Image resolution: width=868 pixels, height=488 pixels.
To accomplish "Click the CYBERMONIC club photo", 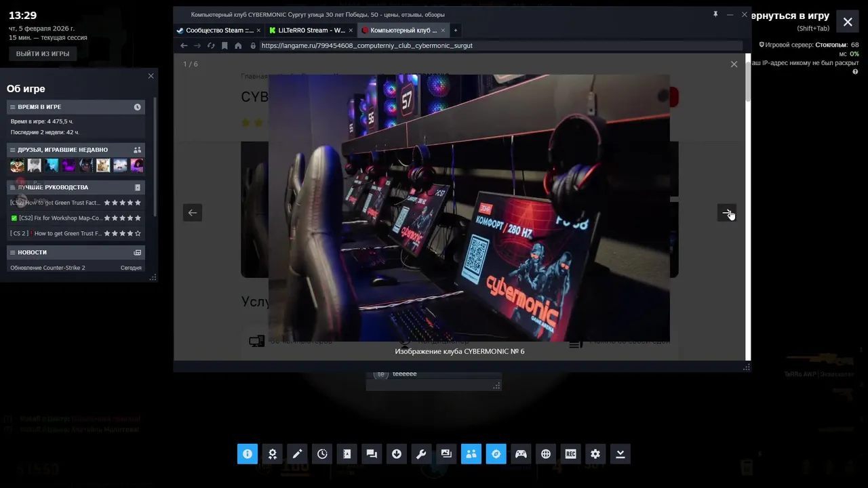I will 469,208.
